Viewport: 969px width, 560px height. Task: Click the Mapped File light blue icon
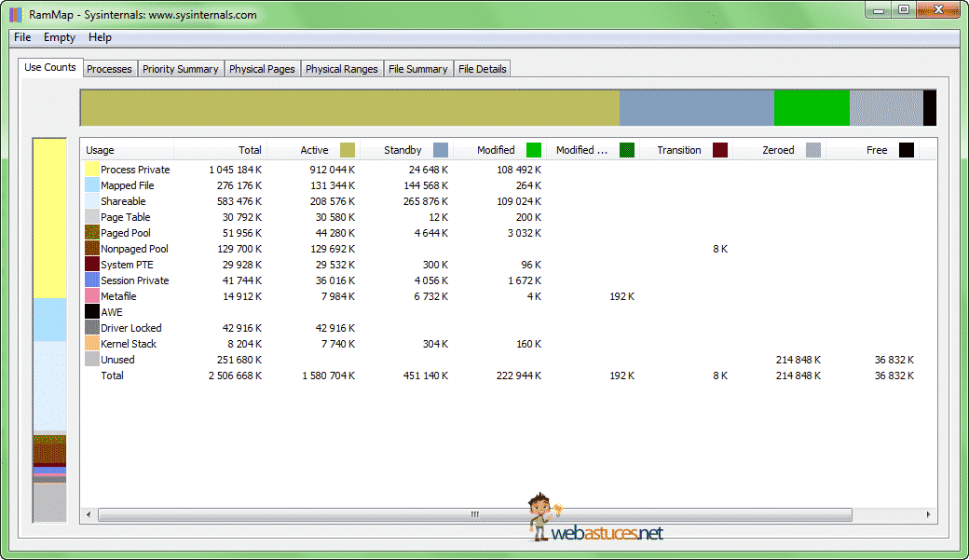[92, 185]
